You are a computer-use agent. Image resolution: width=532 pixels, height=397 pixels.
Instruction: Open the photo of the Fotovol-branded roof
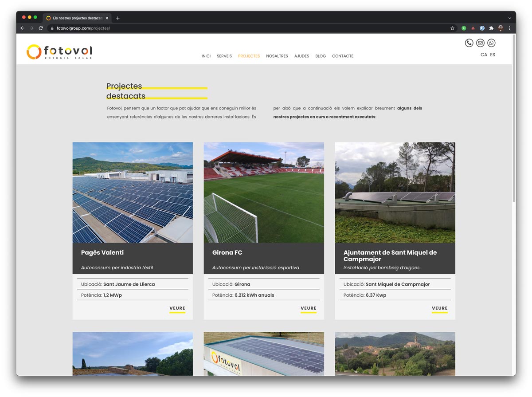[x=264, y=354]
